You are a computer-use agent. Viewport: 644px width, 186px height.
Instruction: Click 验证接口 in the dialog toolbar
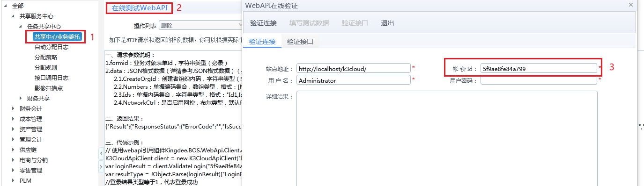pos(355,23)
